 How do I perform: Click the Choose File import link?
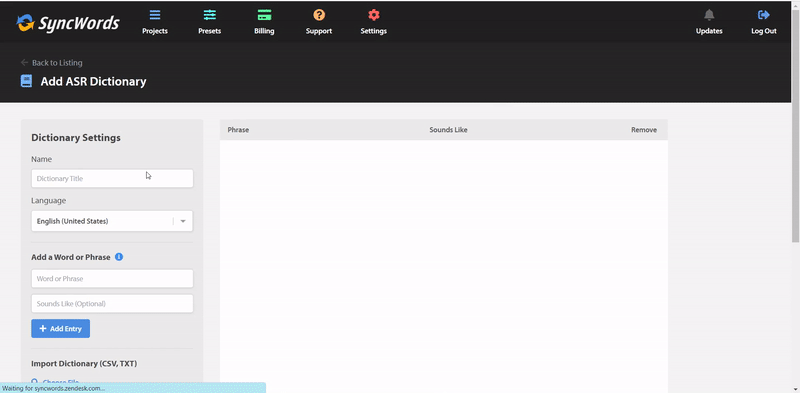click(56, 382)
